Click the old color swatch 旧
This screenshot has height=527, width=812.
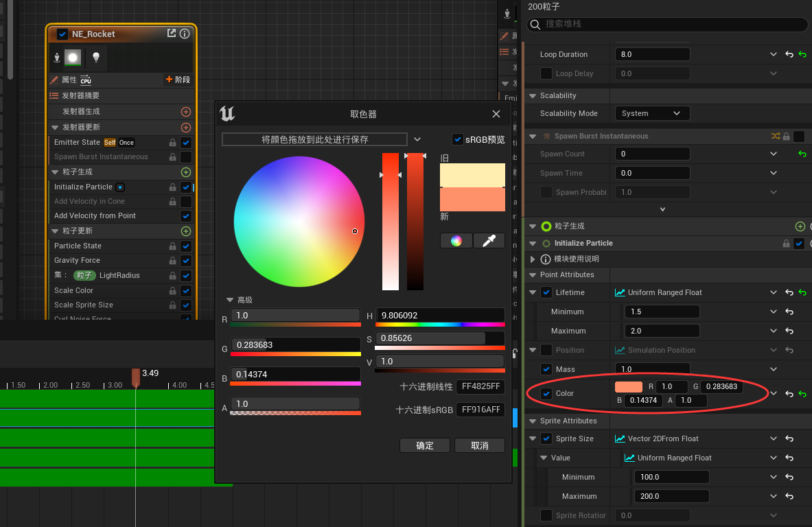coord(472,176)
